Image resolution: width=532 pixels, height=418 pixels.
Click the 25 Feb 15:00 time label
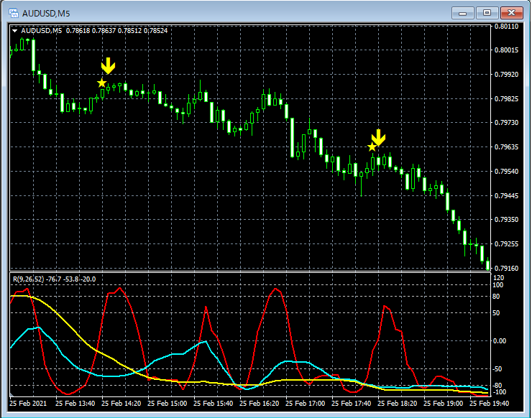point(168,404)
